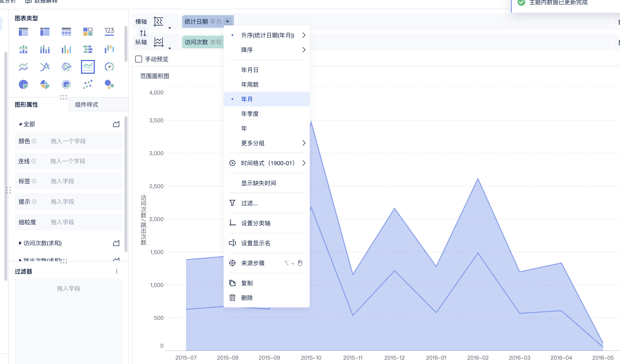Open the date field dropdown arrow
This screenshot has height=364, width=620.
coord(227,22)
